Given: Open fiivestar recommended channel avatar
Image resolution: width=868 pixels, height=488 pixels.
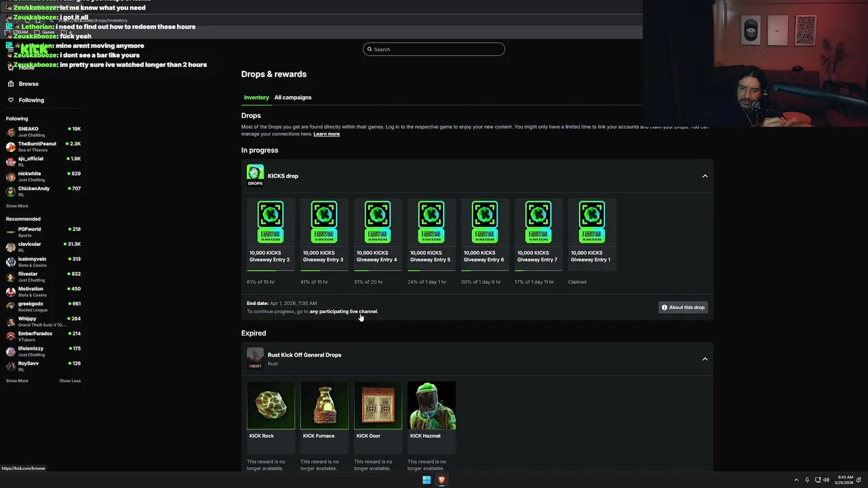Looking at the screenshot, I should click(x=11, y=277).
